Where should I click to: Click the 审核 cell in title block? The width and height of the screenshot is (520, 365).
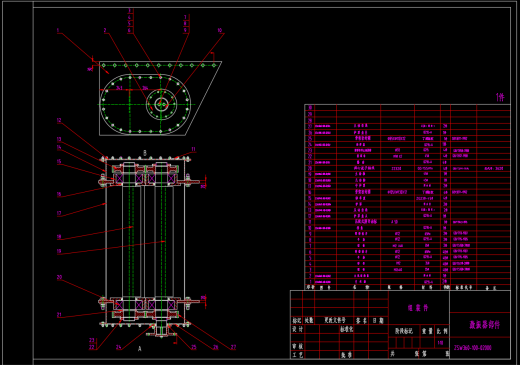(x=298, y=347)
